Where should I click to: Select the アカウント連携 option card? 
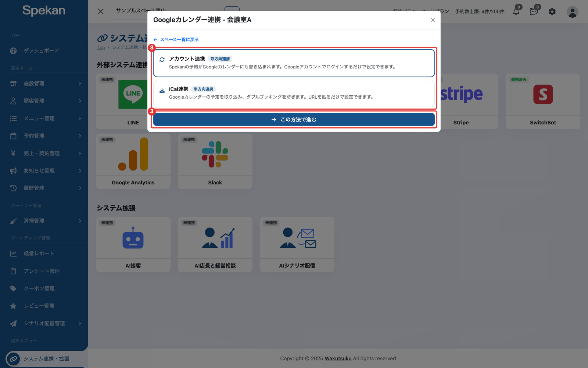tap(294, 63)
